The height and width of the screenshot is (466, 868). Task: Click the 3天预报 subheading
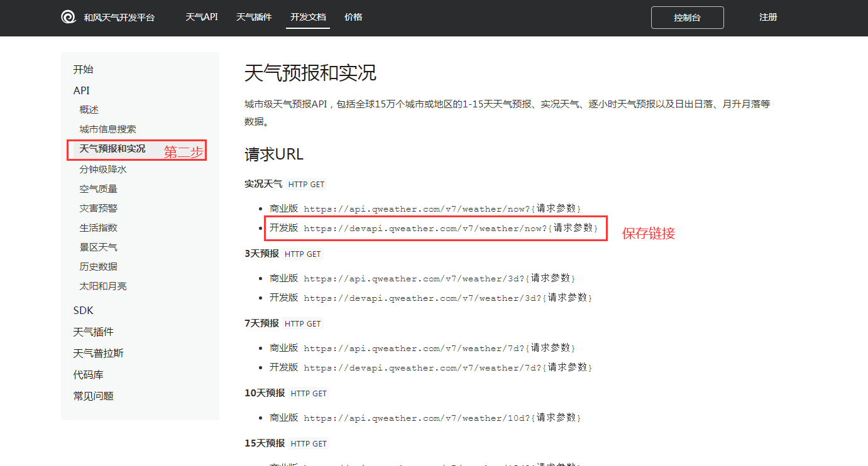point(261,254)
